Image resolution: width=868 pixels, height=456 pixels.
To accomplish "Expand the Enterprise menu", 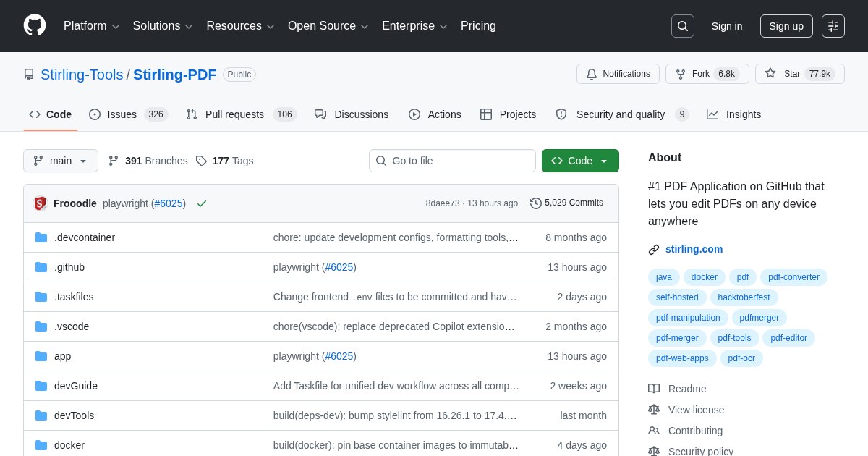I will click(x=414, y=26).
